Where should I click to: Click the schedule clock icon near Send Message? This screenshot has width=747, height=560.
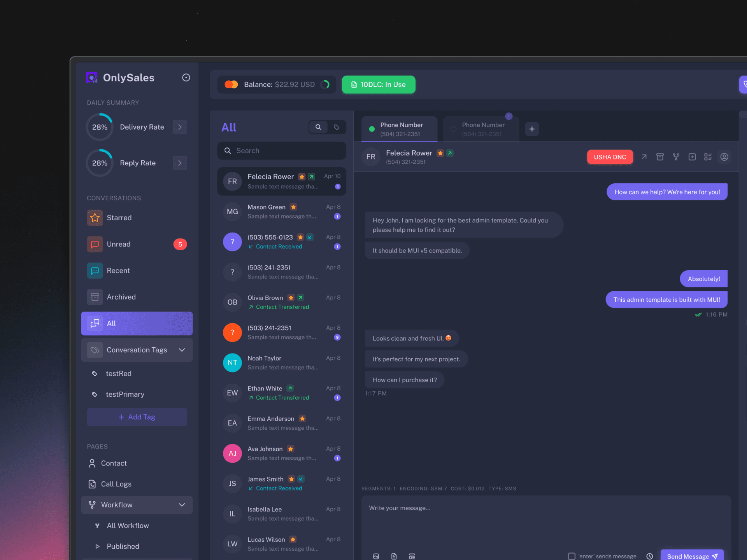649,556
